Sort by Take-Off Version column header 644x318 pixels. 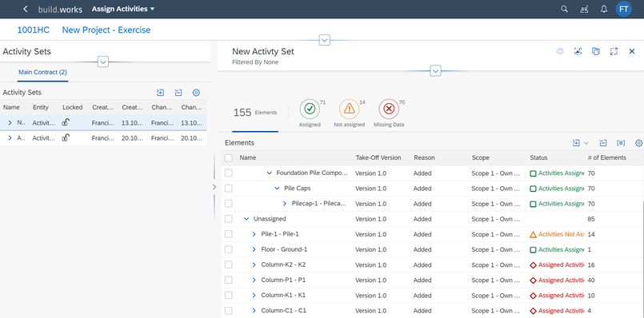coord(378,157)
